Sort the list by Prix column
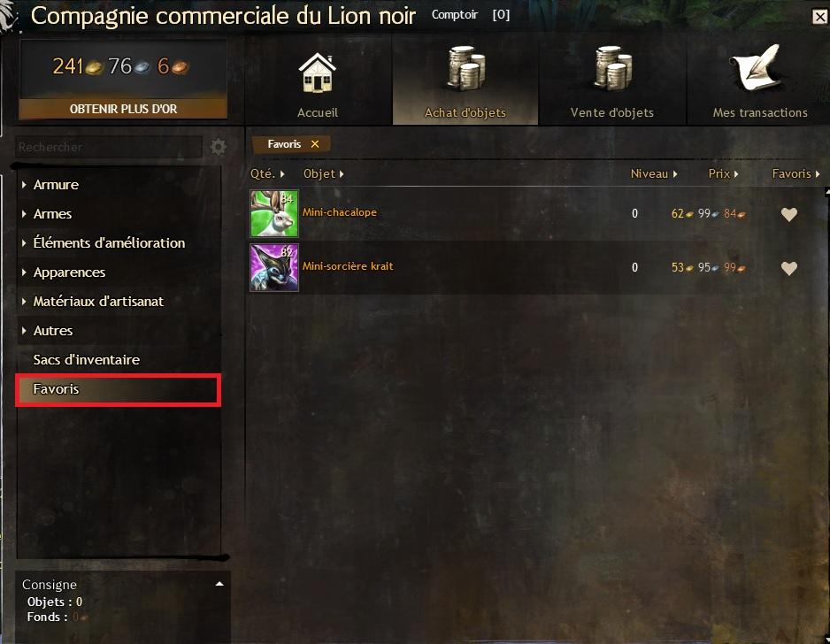The image size is (830, 644). coord(723,173)
